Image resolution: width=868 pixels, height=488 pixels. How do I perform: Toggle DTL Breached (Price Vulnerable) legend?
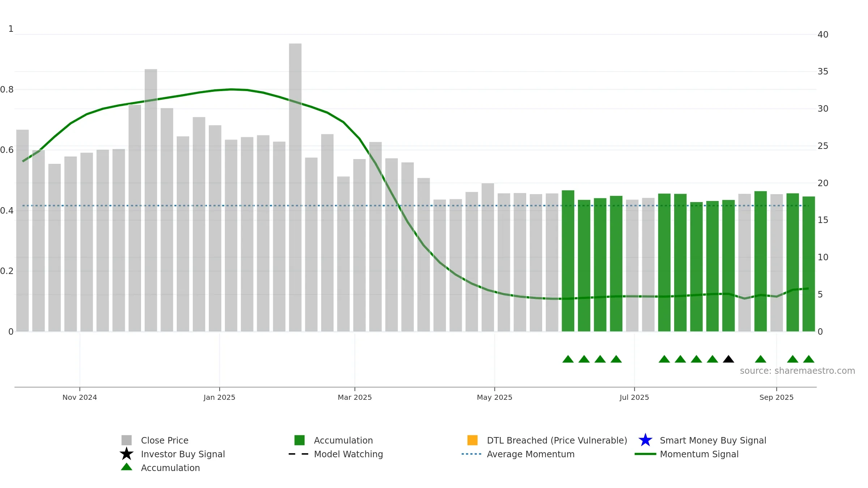(557, 440)
